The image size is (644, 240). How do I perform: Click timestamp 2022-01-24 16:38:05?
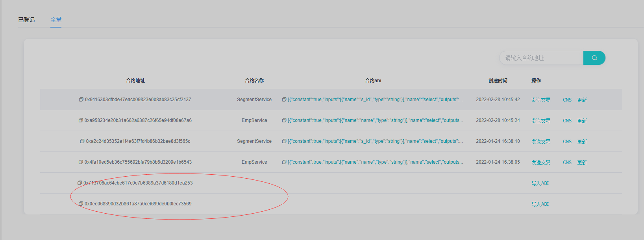[498, 162]
